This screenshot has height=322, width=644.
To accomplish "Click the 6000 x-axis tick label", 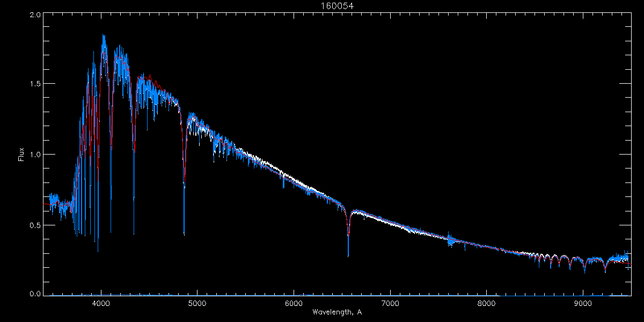I will click(294, 303).
